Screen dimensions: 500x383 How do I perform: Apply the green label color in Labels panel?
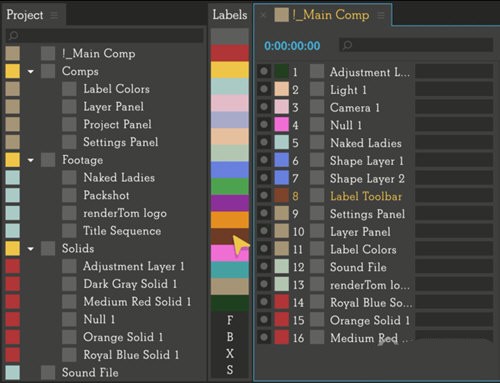(230, 186)
